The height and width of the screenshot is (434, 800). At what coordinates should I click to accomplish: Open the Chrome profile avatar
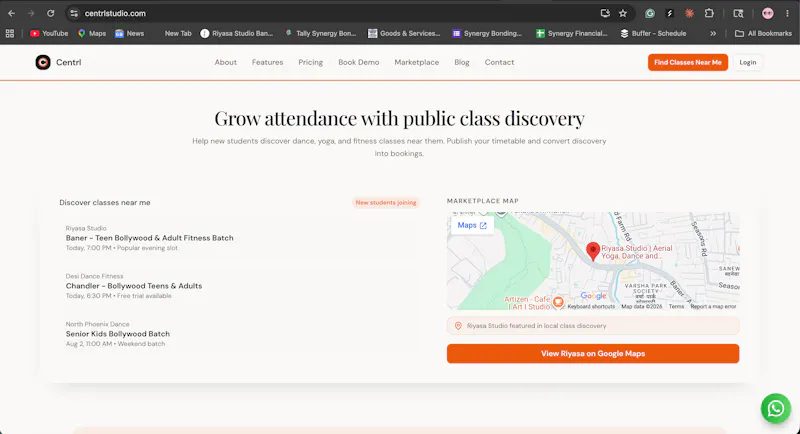[767, 13]
